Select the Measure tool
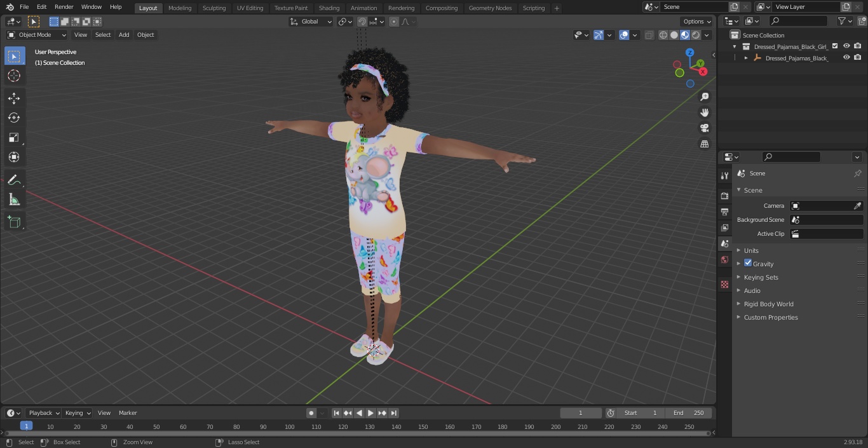868x448 pixels. pyautogui.click(x=14, y=200)
